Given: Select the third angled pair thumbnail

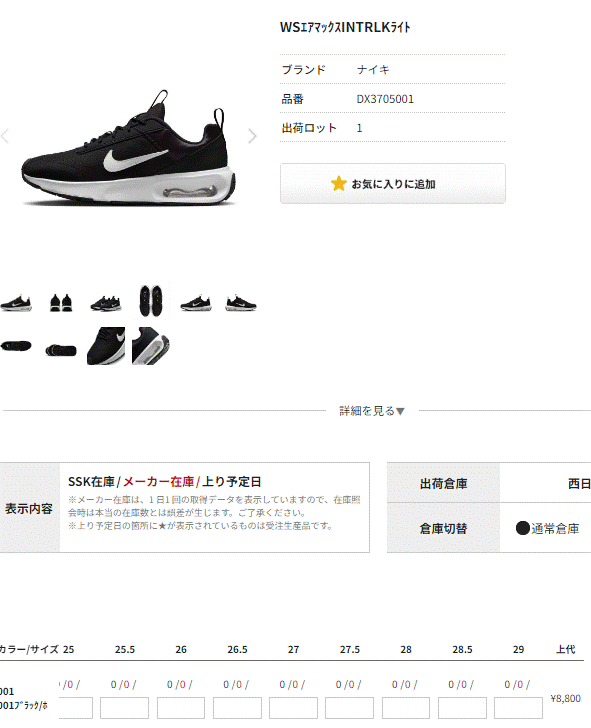Looking at the screenshot, I should (x=106, y=303).
